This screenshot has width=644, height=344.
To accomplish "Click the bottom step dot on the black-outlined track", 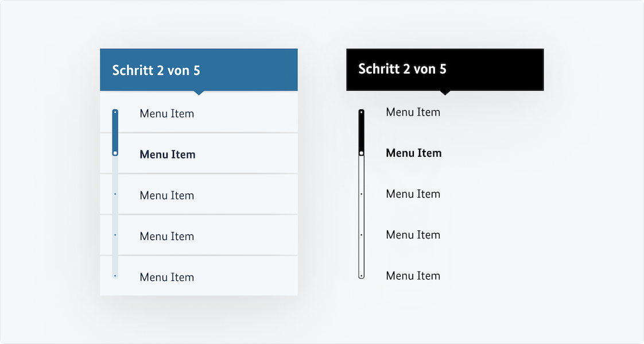I will [361, 276].
